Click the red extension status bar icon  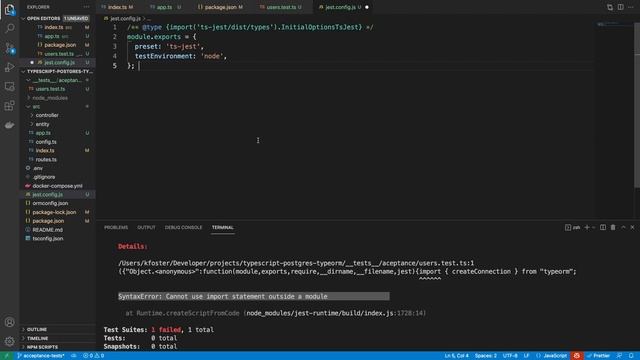(576, 356)
